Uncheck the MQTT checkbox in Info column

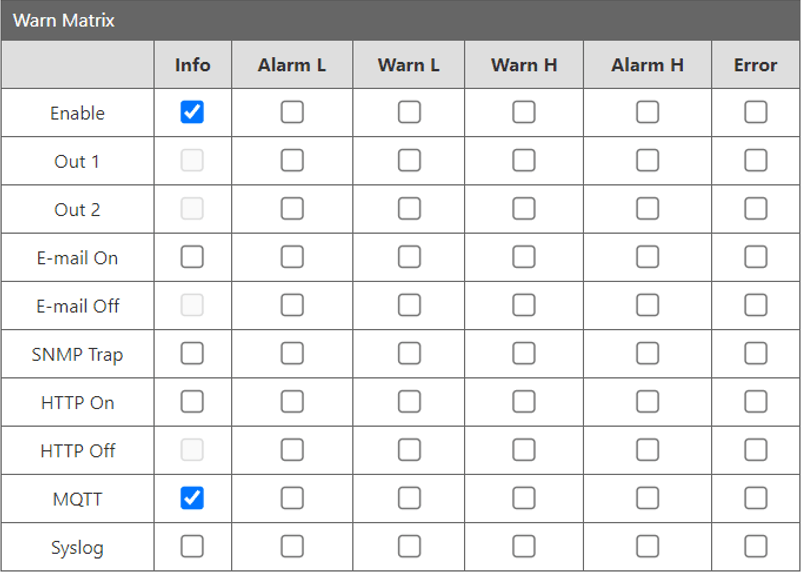(x=192, y=497)
